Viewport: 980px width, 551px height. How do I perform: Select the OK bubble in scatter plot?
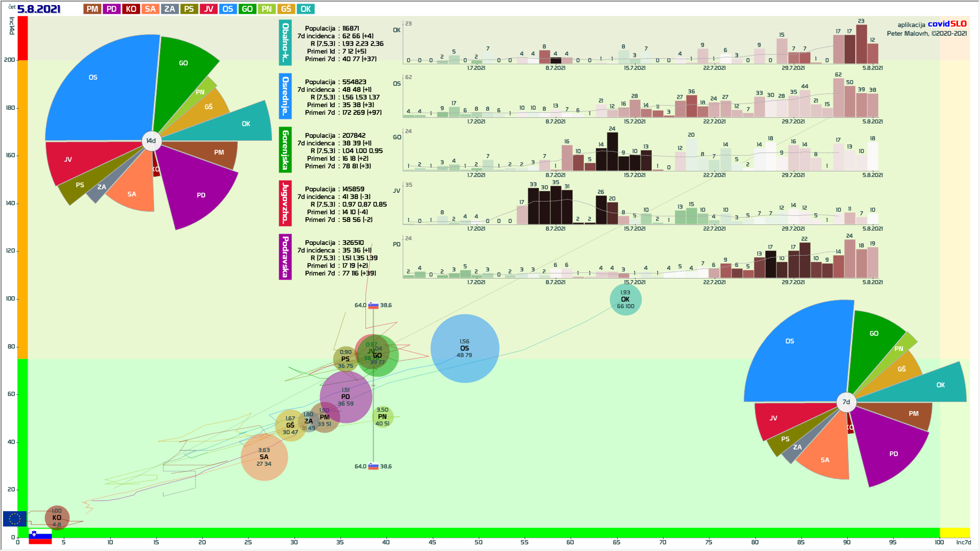[625, 299]
